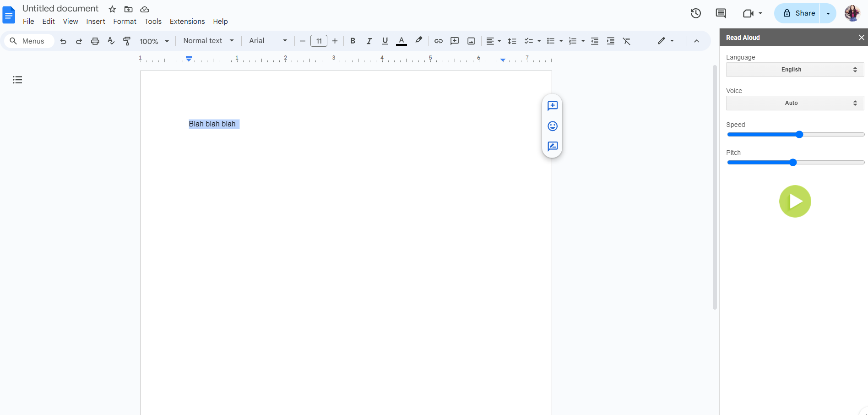Image resolution: width=868 pixels, height=415 pixels.
Task: Open the Format menu
Action: coord(125,22)
